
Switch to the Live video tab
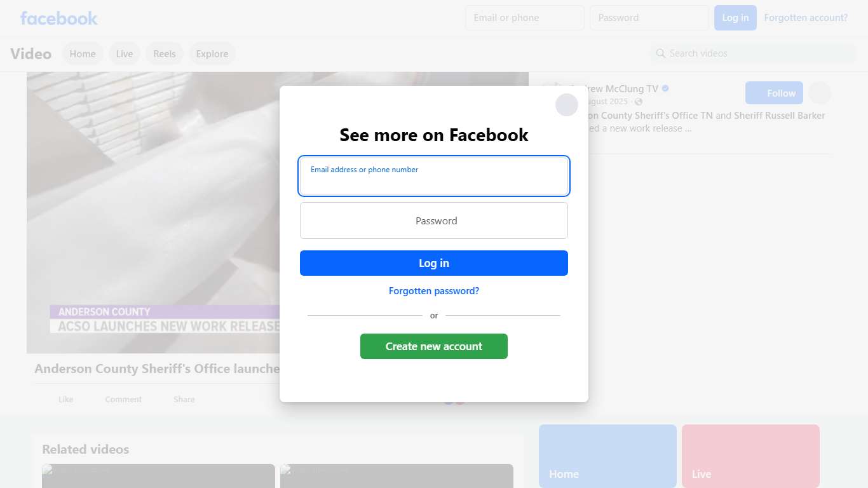[x=125, y=54]
